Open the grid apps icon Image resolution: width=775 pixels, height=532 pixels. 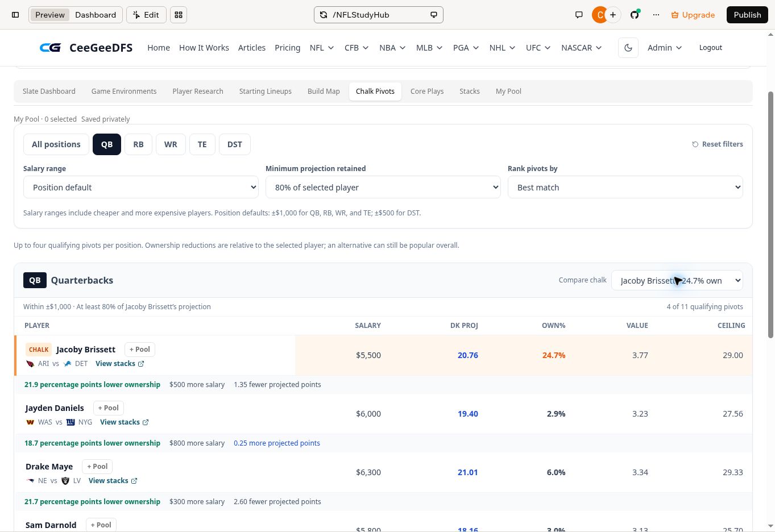(x=179, y=15)
